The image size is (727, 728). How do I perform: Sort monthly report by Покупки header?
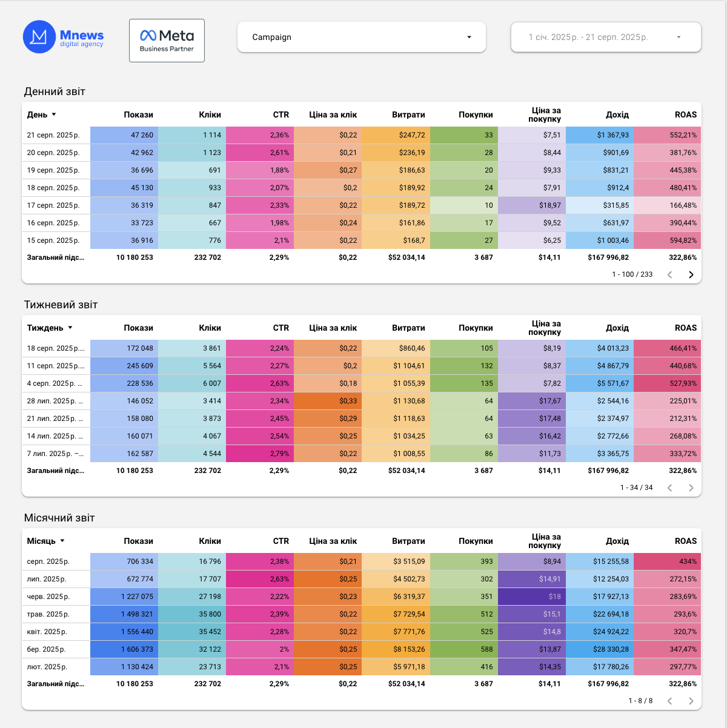[x=476, y=541]
